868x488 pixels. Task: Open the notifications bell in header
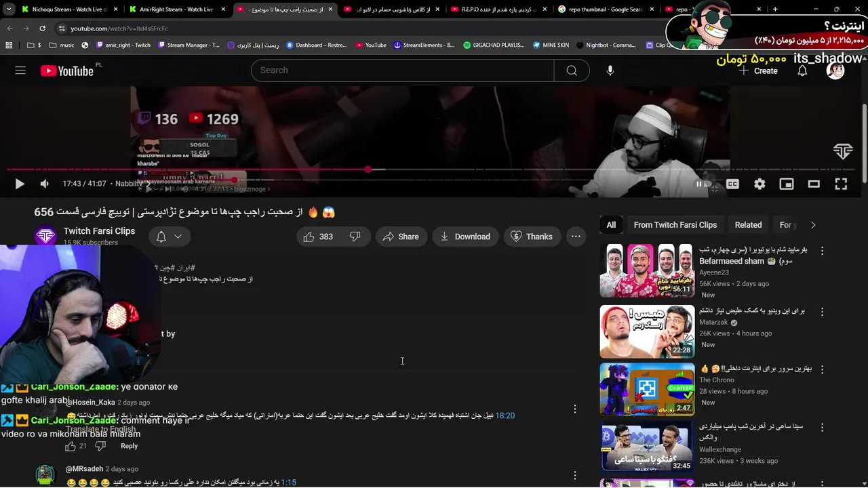[802, 70]
